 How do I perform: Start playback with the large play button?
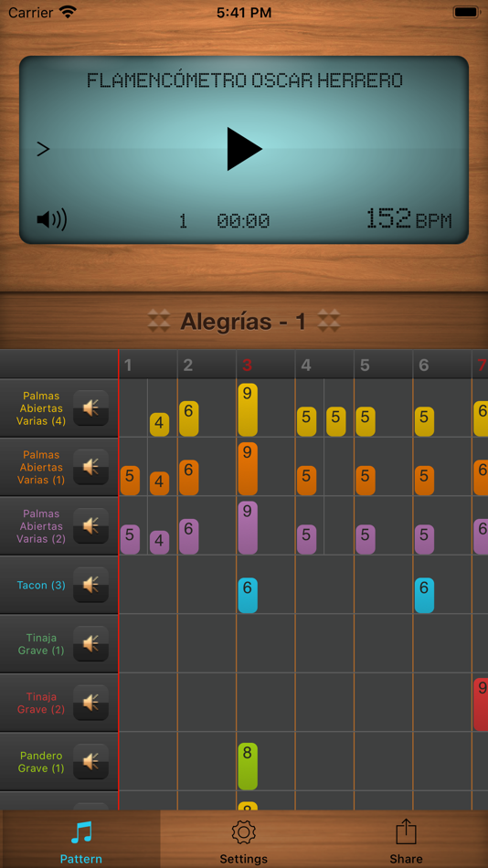(244, 148)
